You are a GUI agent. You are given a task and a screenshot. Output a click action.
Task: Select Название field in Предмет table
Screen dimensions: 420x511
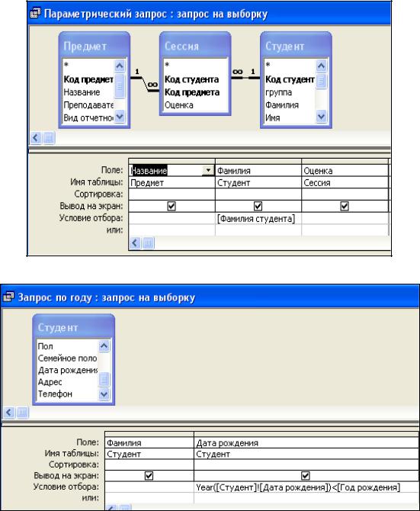tap(82, 92)
